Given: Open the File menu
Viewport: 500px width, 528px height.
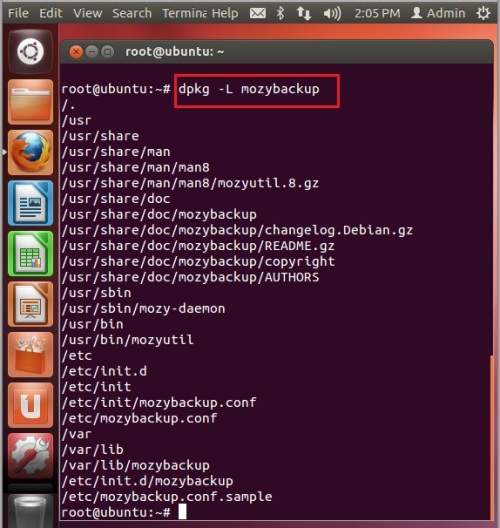Looking at the screenshot, I should [x=18, y=13].
